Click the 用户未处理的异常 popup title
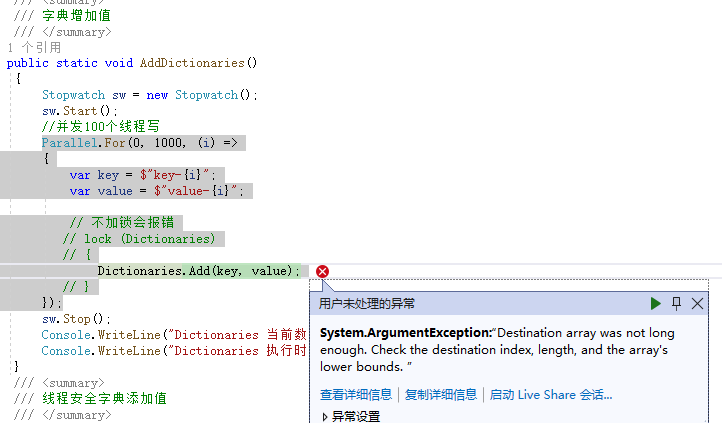 click(367, 303)
